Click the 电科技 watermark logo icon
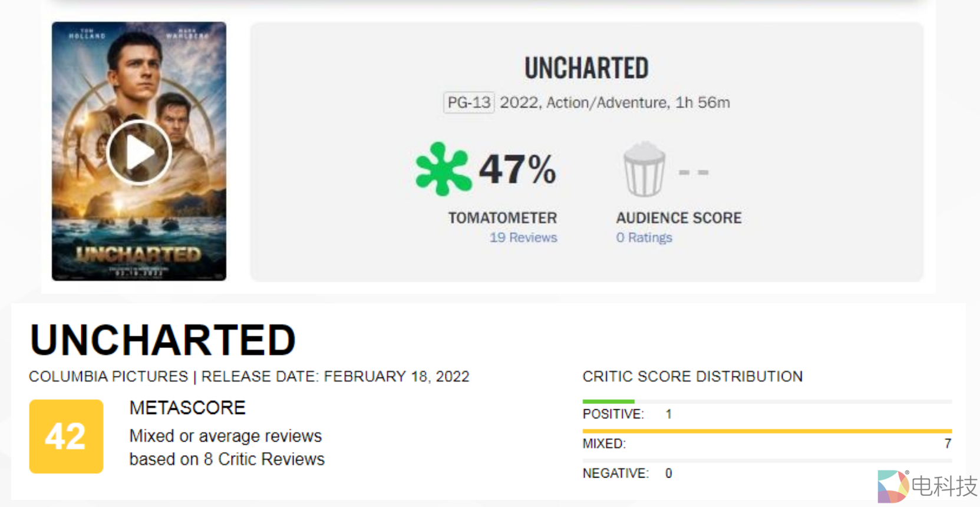 tap(893, 486)
